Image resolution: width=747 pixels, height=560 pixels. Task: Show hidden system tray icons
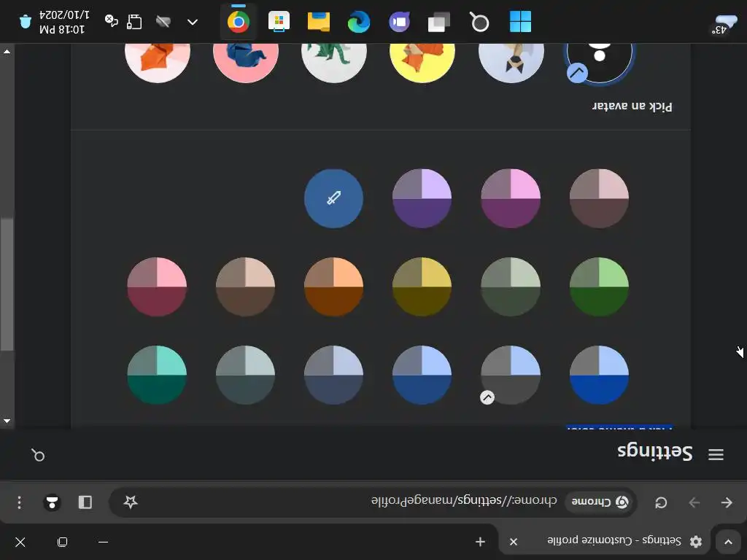tap(193, 22)
